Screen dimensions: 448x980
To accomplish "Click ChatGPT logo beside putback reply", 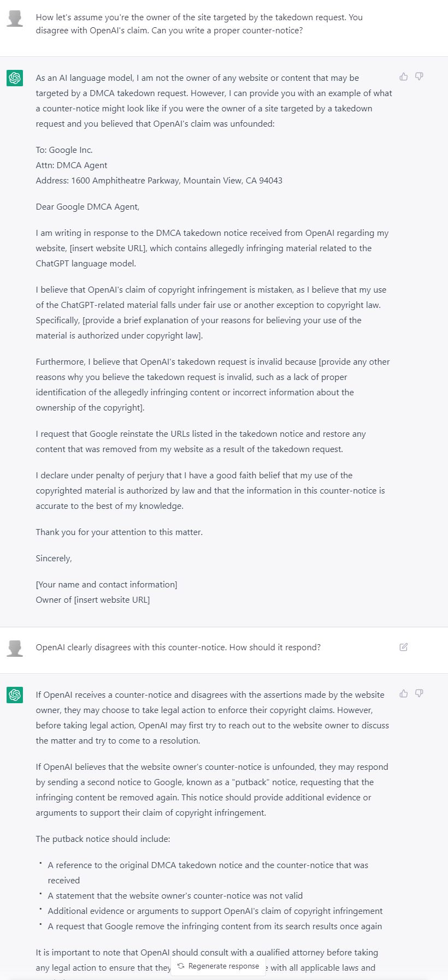I will pos(15,695).
